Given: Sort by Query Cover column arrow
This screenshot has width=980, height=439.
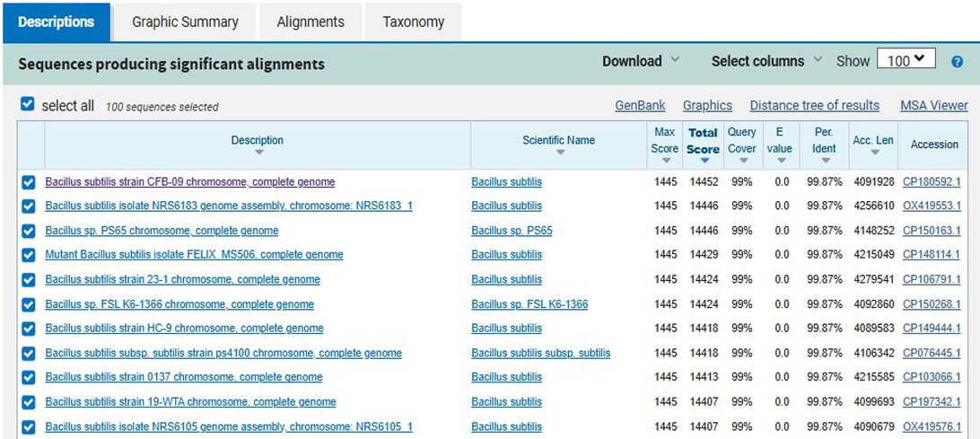Looking at the screenshot, I should point(741,161).
